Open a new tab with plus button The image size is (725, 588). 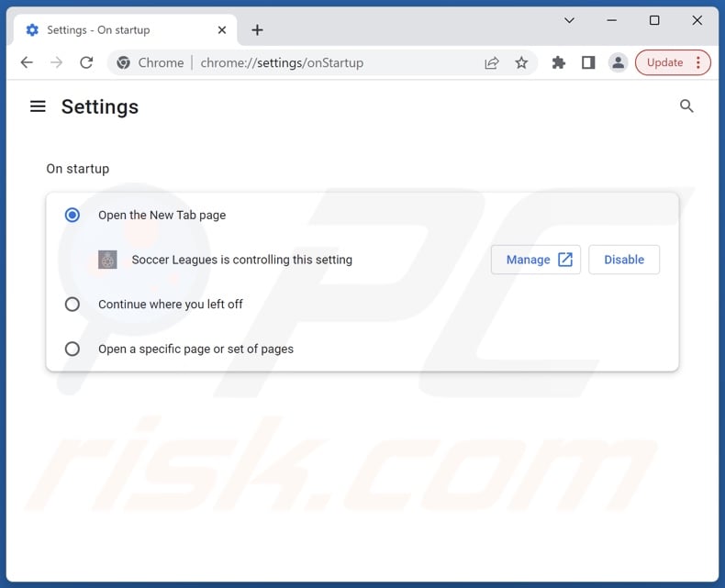(x=257, y=30)
